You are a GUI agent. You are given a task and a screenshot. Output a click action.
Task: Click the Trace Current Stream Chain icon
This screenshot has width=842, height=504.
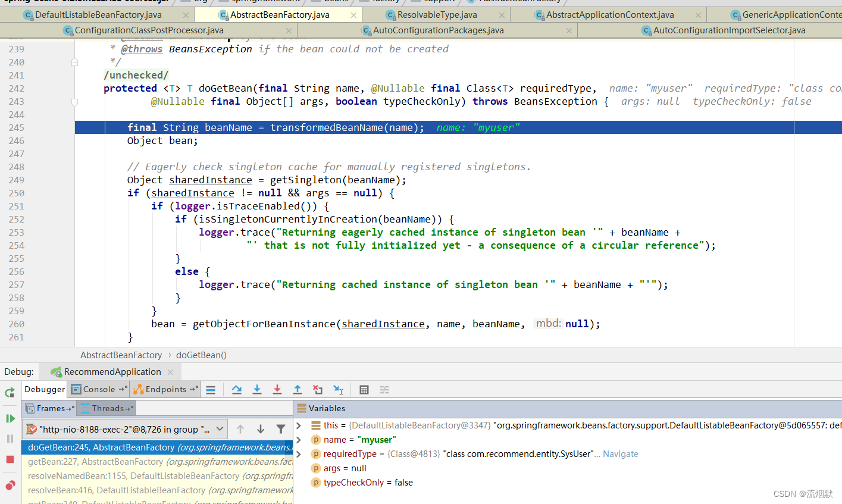point(384,390)
